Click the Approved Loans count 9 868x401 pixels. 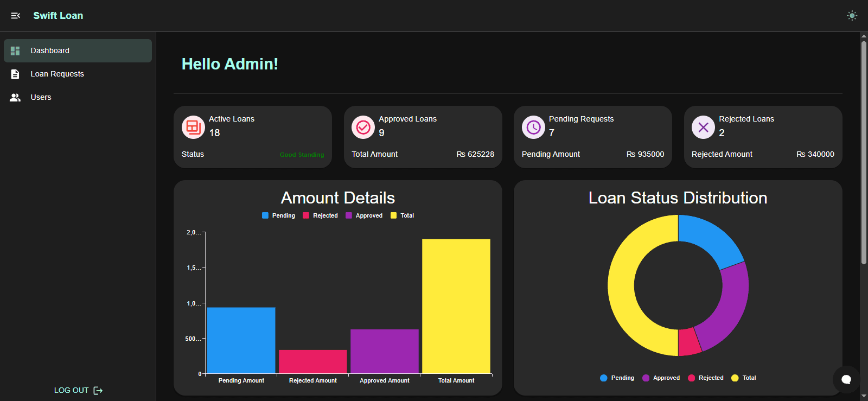tap(381, 133)
